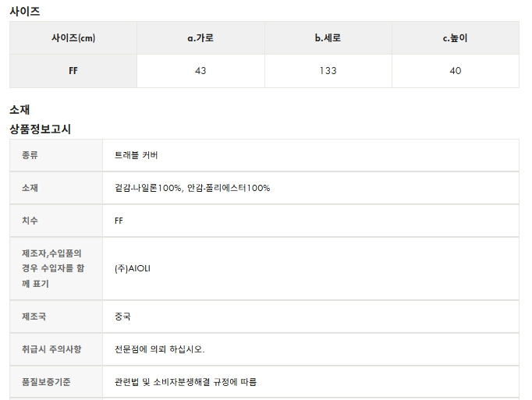The height and width of the screenshot is (400, 532).
Task: Select the 전문점에 의뢰 하십시오 text
Action: point(159,349)
